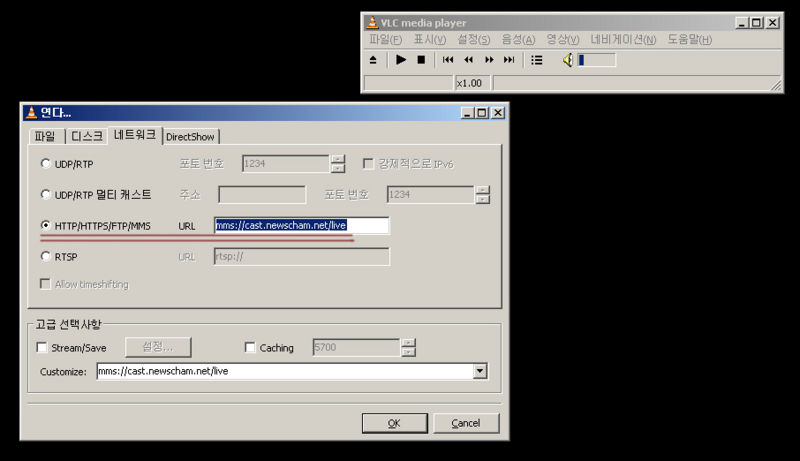Start playback with the Play button
Image resolution: width=800 pixels, height=461 pixels.
[x=401, y=60]
